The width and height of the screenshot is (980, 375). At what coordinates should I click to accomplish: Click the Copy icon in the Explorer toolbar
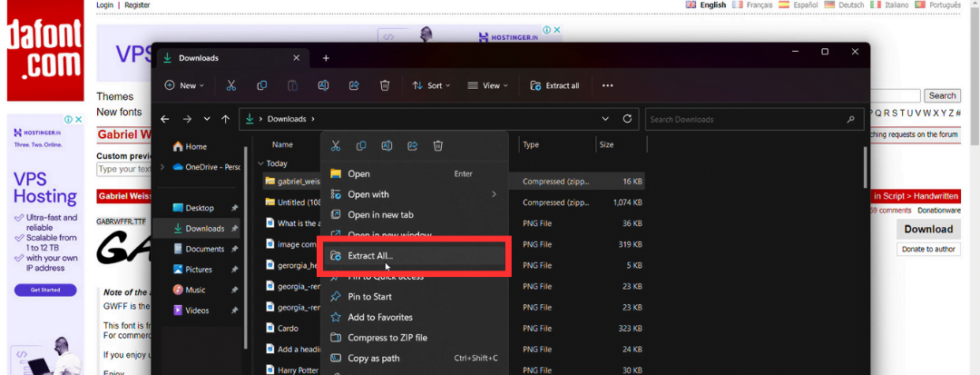pos(261,85)
